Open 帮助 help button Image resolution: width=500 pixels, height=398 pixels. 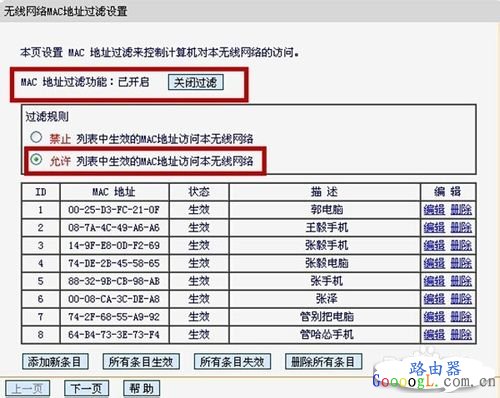[142, 389]
